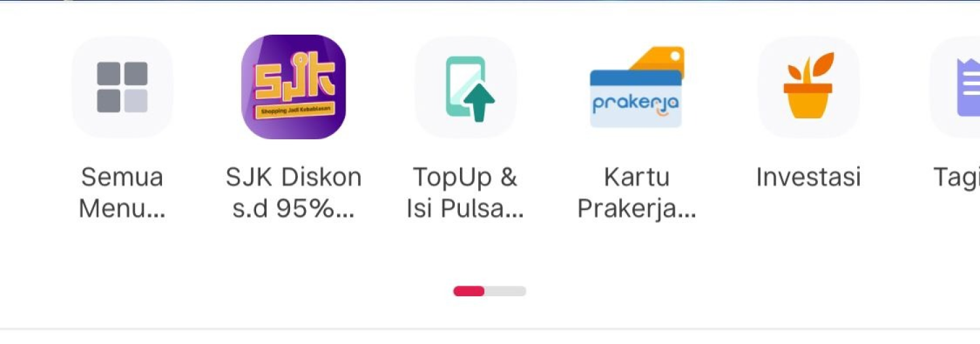Click the blue "prakerja" card graphic
The image size is (980, 344).
click(x=636, y=99)
